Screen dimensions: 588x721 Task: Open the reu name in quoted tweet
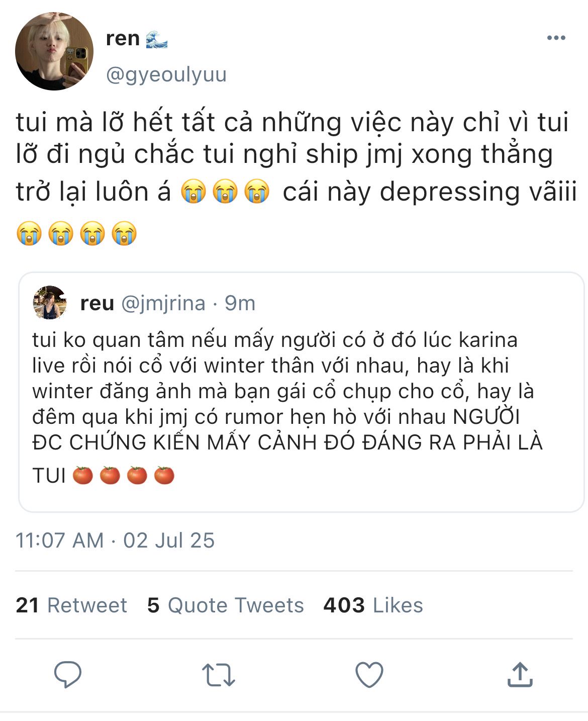(97, 303)
